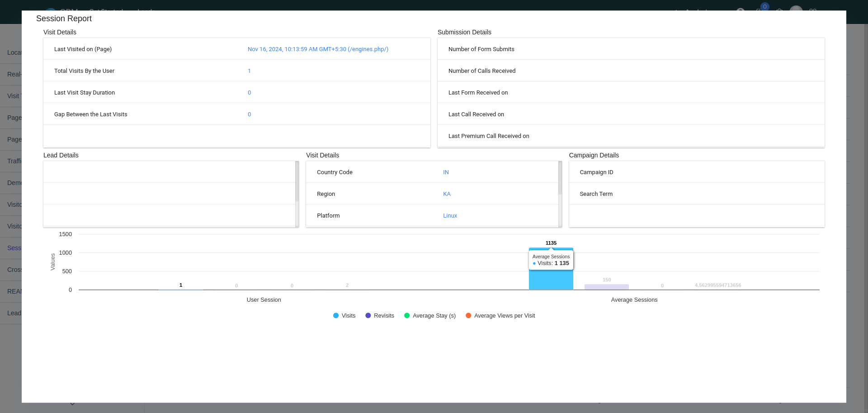The height and width of the screenshot is (413, 868).
Task: Click the Region value KA
Action: pyautogui.click(x=447, y=194)
